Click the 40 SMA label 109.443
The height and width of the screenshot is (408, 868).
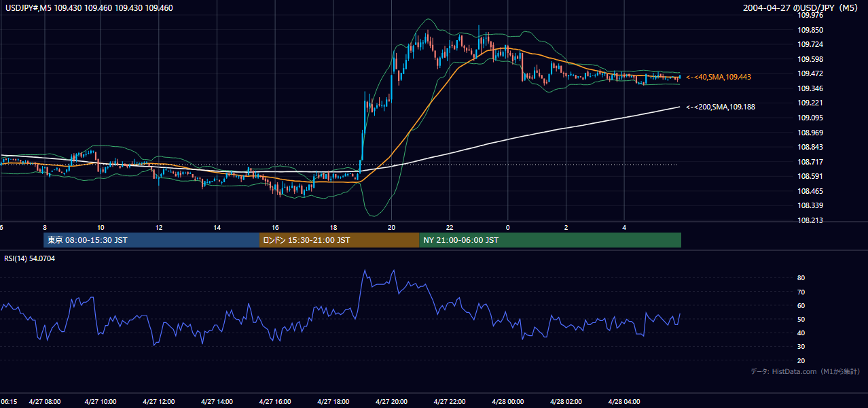pos(719,78)
